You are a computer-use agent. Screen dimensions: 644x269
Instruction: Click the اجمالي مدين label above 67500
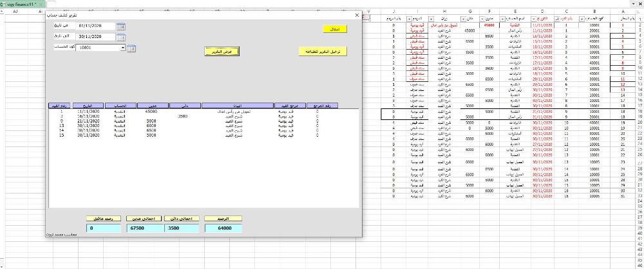point(144,219)
